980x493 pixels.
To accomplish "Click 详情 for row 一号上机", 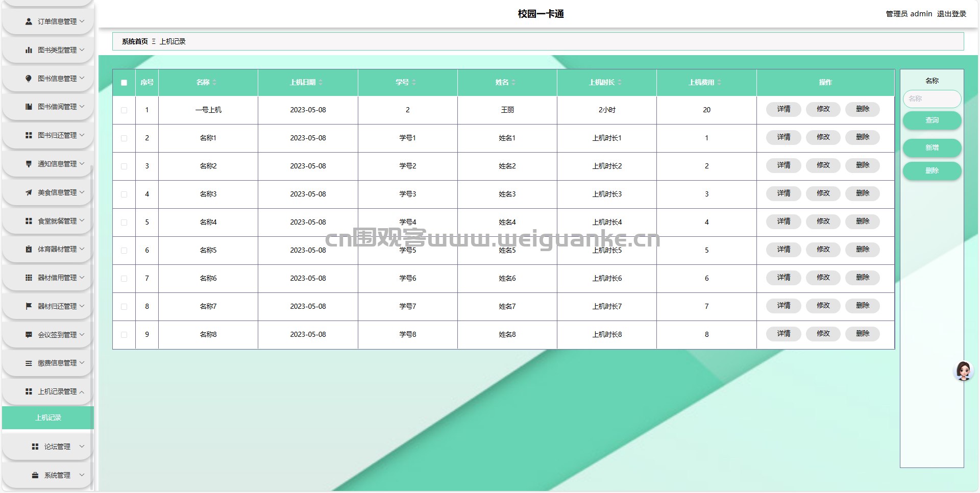I will 783,109.
